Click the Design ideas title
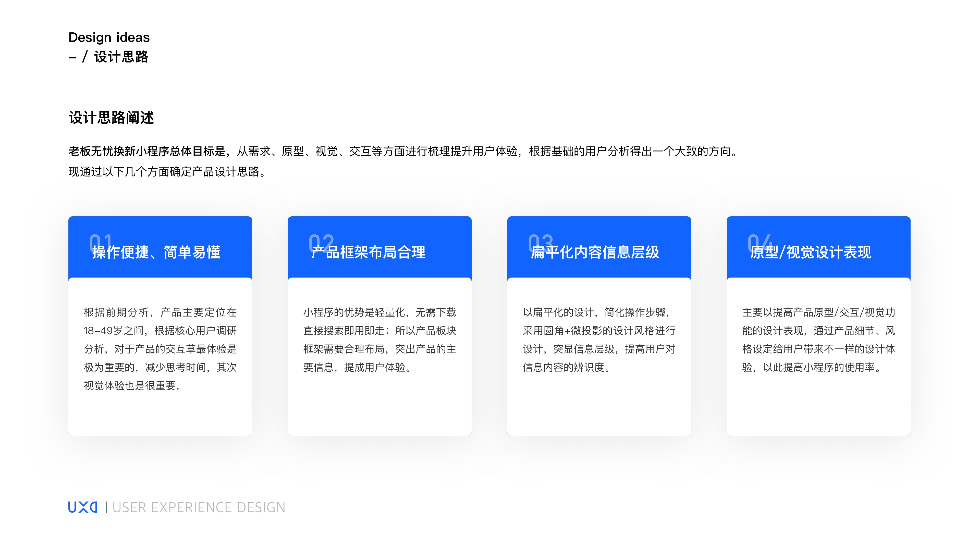 pyautogui.click(x=109, y=37)
